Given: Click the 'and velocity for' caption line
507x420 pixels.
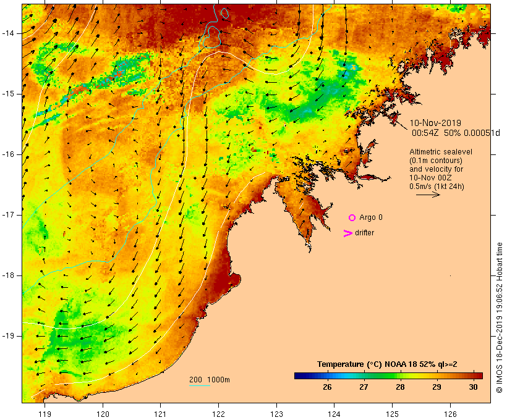Looking at the screenshot, I should click(x=436, y=169).
